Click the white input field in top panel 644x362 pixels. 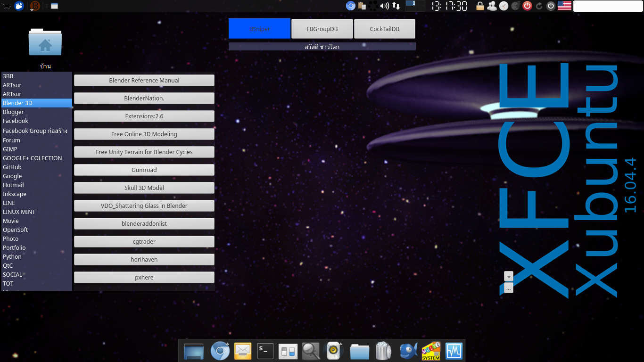[608, 6]
